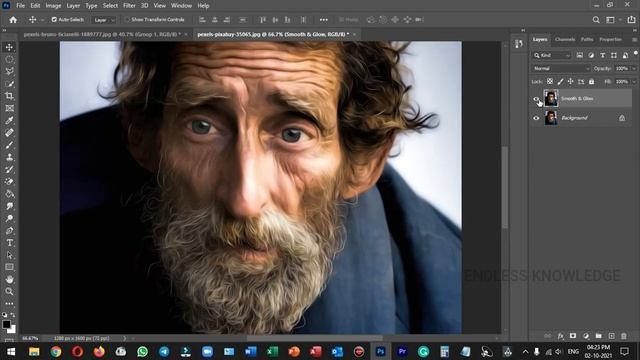
Task: Add a layer mask
Action: 573,336
